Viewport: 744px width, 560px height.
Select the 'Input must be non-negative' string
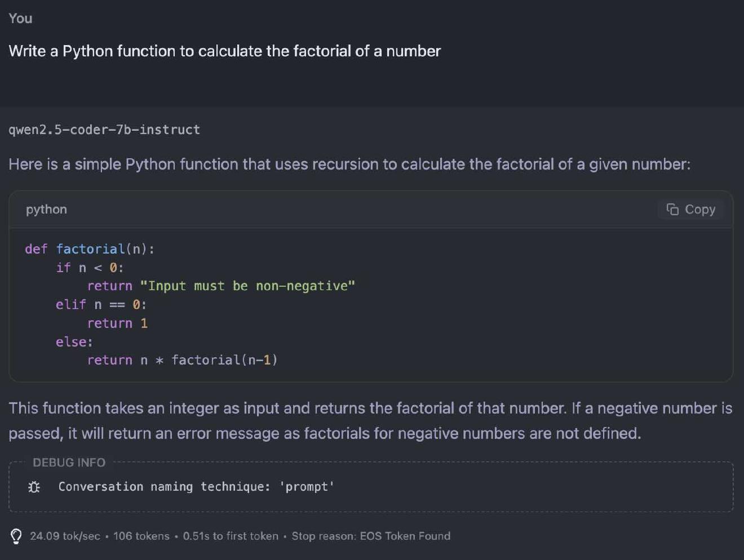pos(248,286)
